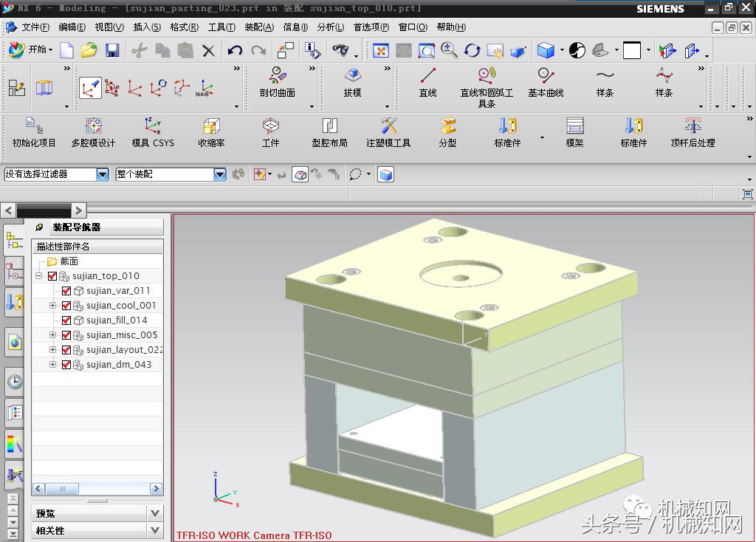Open the 装配(A) assemblies menu
Image resolution: width=756 pixels, height=542 pixels.
258,27
